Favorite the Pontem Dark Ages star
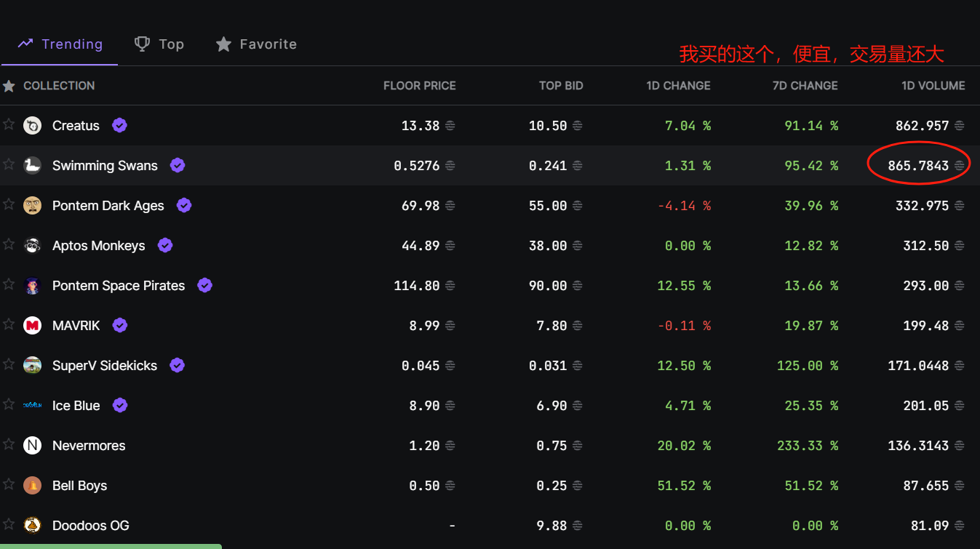The height and width of the screenshot is (549, 980). (9, 204)
